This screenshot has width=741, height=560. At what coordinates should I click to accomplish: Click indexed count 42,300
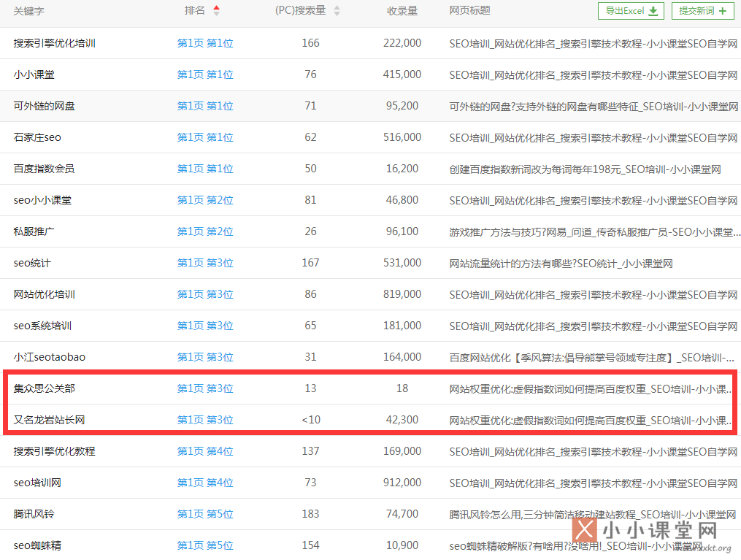(x=402, y=420)
